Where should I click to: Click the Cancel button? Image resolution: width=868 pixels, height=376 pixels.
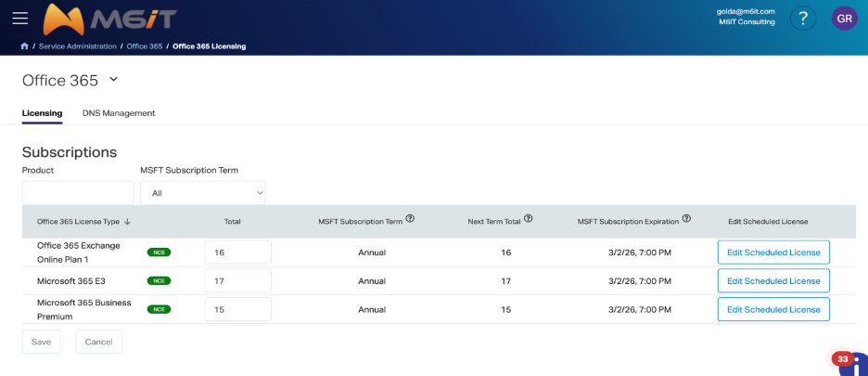[x=98, y=342]
